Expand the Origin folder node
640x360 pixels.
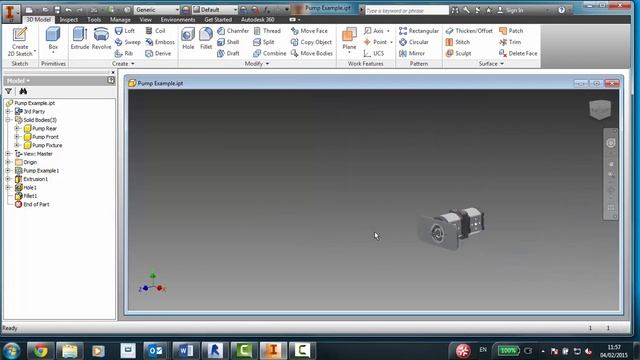[x=8, y=162]
